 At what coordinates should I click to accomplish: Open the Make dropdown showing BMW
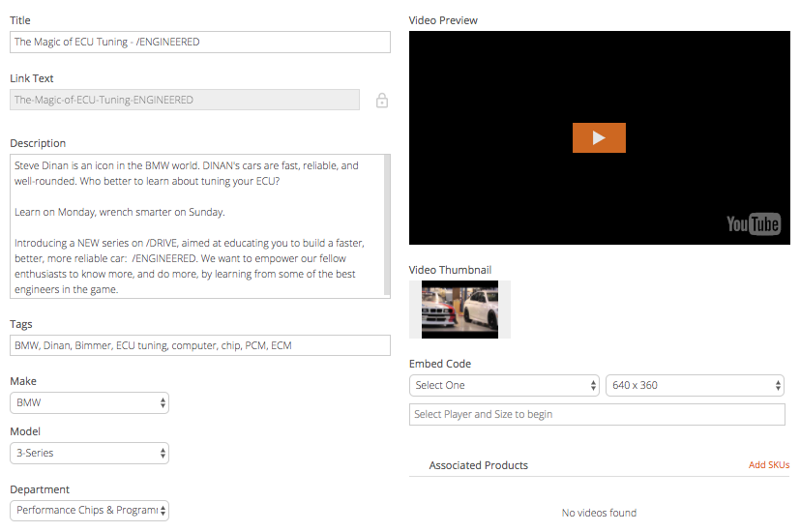click(x=89, y=403)
